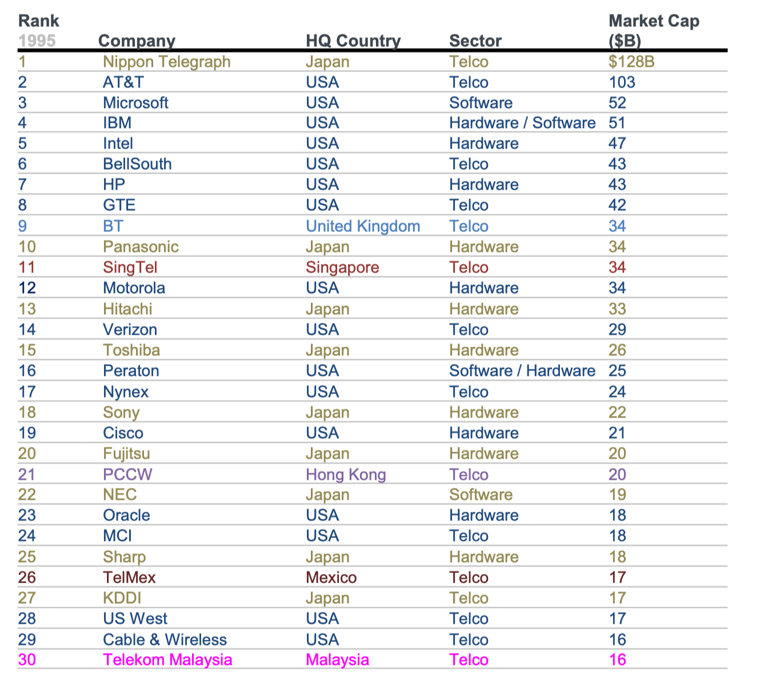
Task: Click the HQ Country column header
Action: 353,41
